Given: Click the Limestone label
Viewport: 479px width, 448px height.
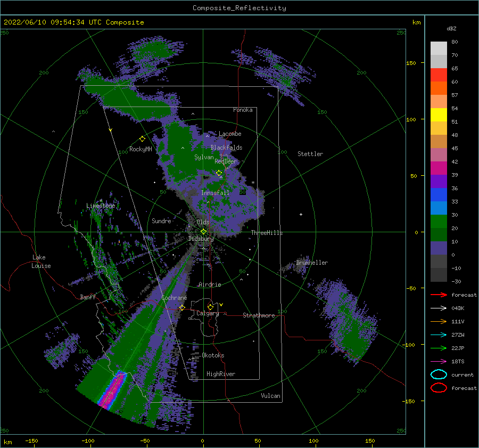Looking at the screenshot, I should point(101,206).
